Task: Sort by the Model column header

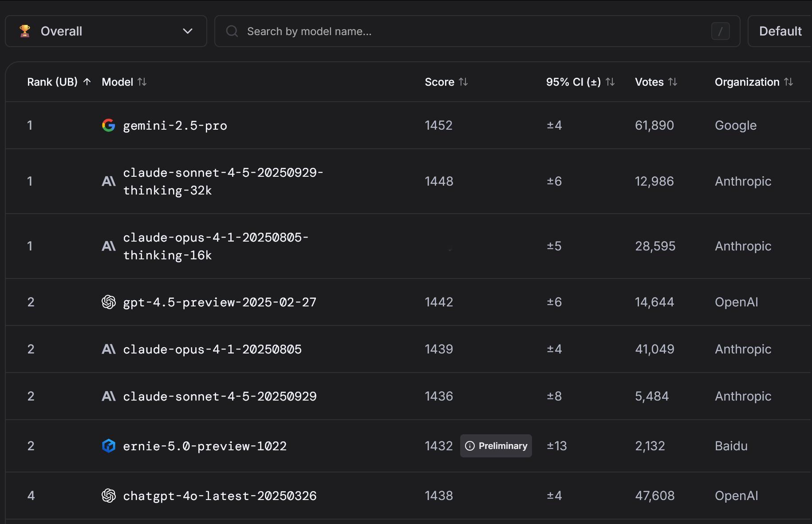Action: (x=118, y=82)
